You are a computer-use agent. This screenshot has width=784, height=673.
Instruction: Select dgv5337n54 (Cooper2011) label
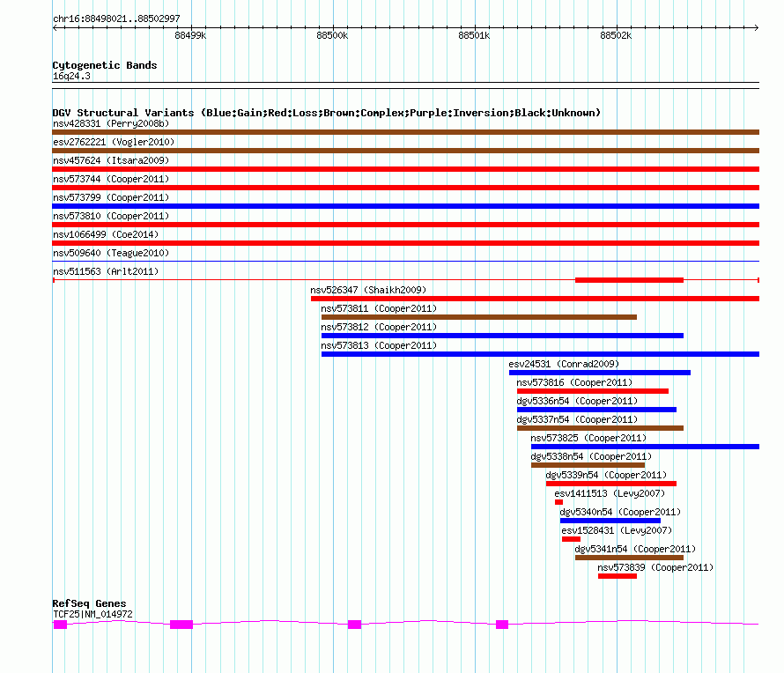click(x=577, y=419)
